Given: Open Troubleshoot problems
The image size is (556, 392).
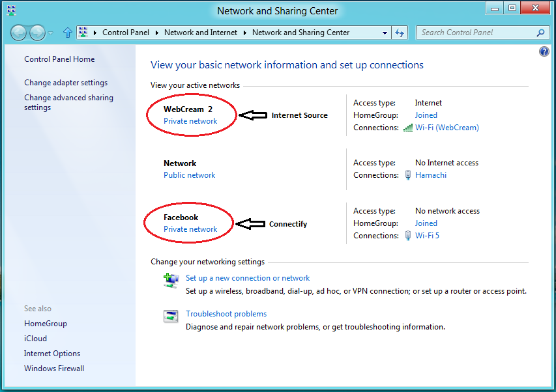Looking at the screenshot, I should (226, 314).
